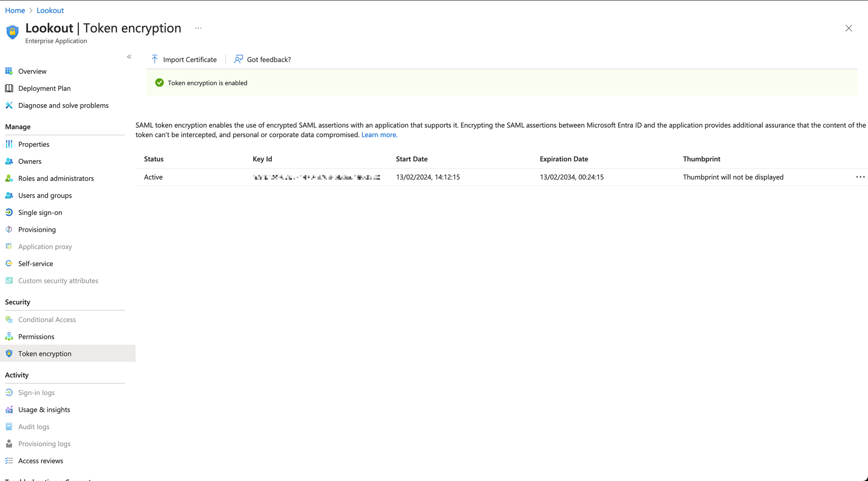Screen dimensions: 868x481
Task: Click the Lookout shield logo in header
Action: point(13,32)
